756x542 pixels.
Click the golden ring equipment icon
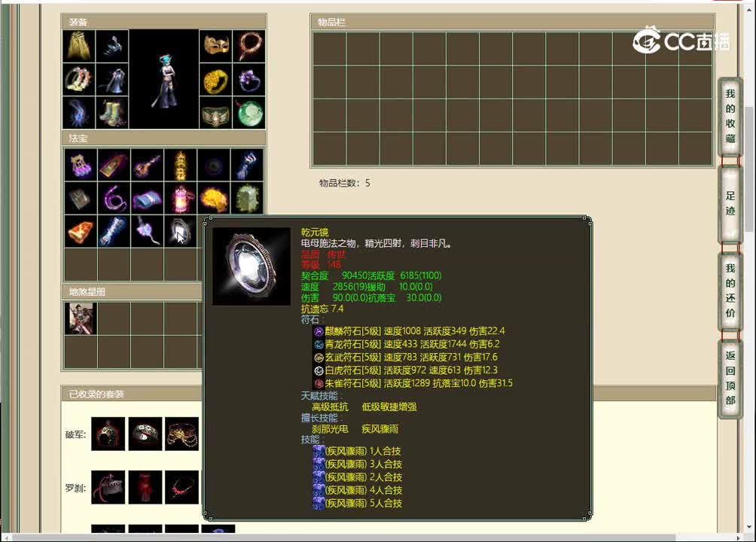(215, 80)
